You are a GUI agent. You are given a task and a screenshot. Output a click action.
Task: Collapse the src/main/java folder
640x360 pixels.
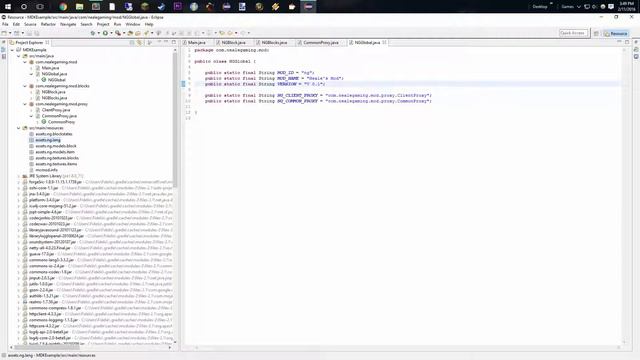[x=19, y=56]
